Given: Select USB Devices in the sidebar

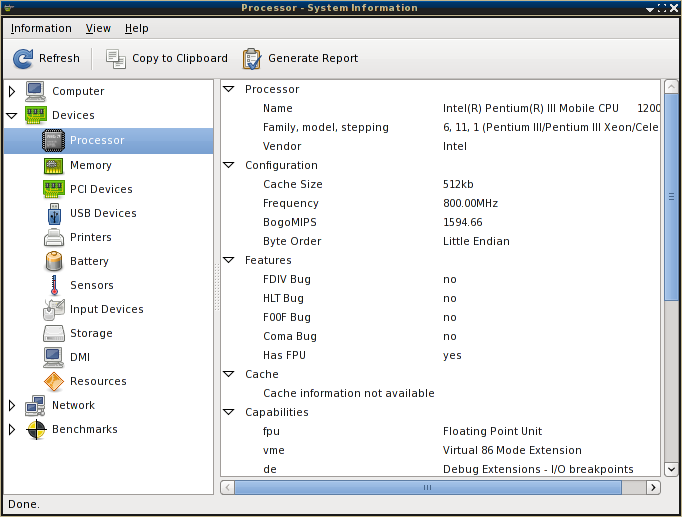Looking at the screenshot, I should [108, 213].
